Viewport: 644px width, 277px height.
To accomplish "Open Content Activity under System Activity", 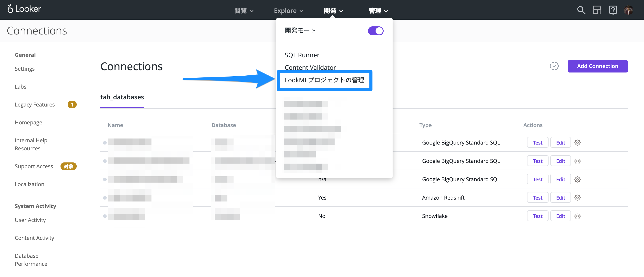I will click(x=34, y=238).
